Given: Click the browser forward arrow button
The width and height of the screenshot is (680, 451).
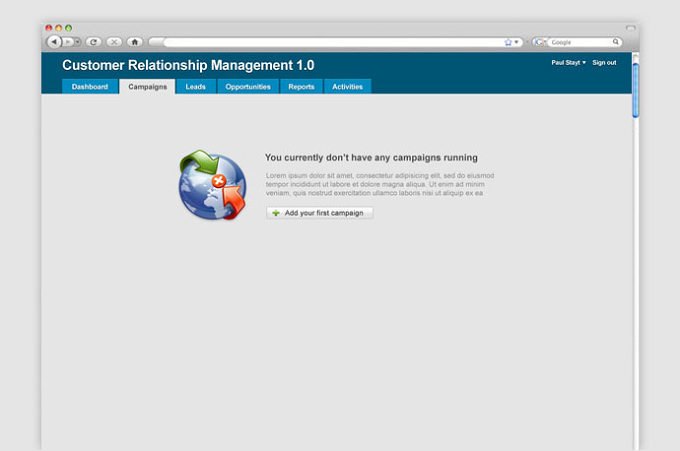Looking at the screenshot, I should click(68, 42).
